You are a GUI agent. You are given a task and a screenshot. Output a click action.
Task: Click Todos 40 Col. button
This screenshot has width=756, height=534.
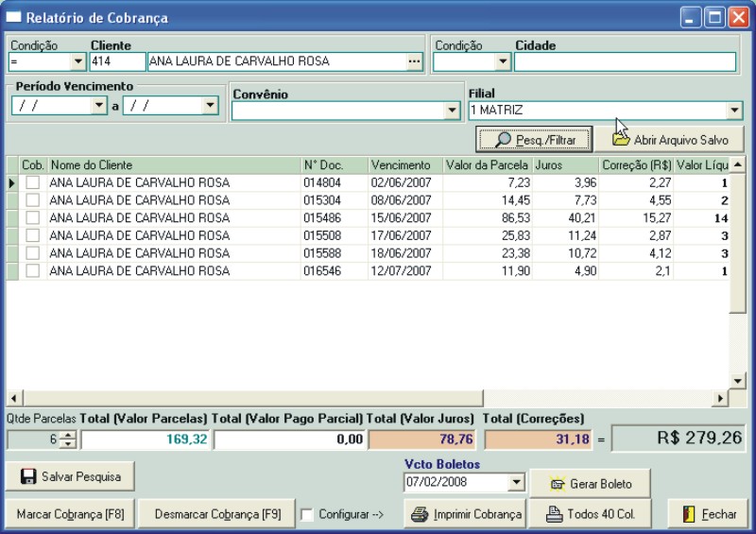click(x=590, y=514)
